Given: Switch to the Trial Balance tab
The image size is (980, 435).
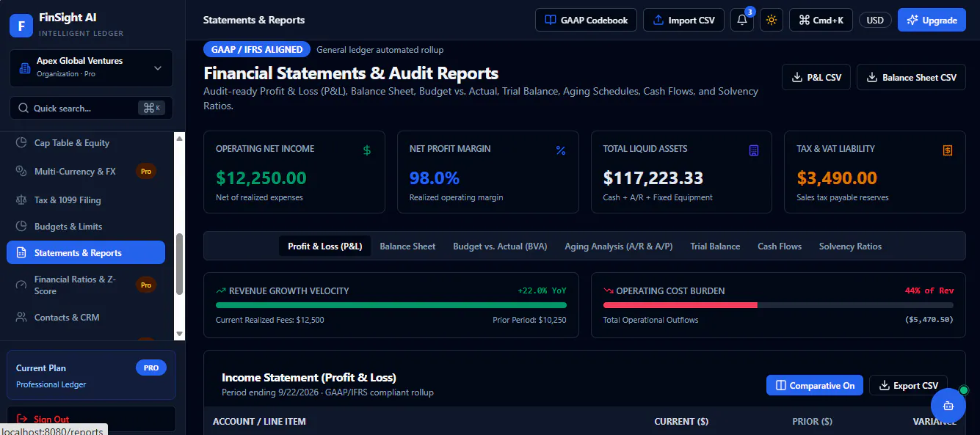Looking at the screenshot, I should click(x=715, y=246).
